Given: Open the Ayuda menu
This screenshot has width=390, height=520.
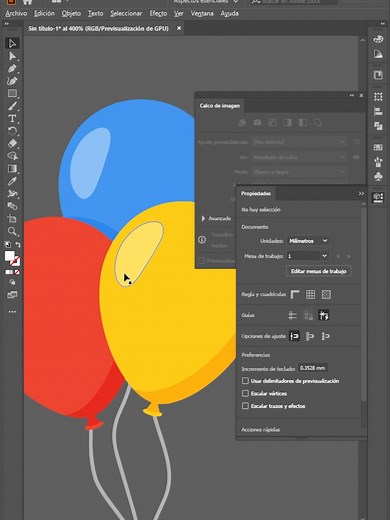Looking at the screenshot, I should pyautogui.click(x=229, y=14).
